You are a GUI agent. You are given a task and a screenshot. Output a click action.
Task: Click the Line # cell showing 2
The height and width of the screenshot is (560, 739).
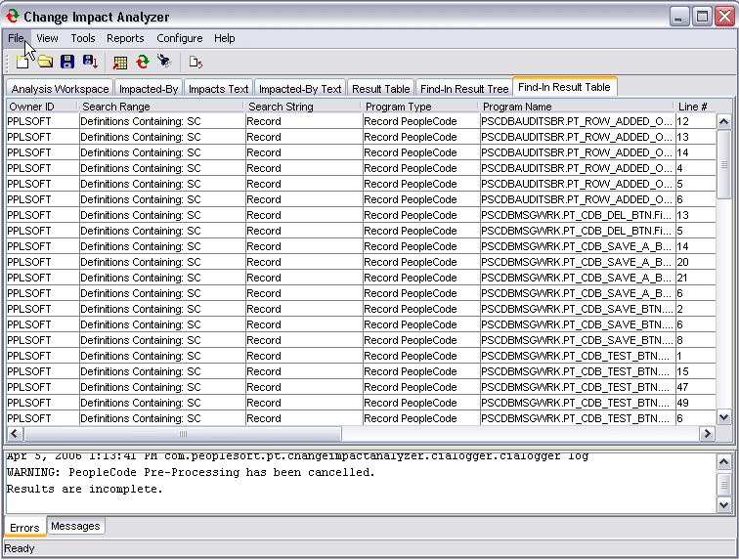click(695, 309)
